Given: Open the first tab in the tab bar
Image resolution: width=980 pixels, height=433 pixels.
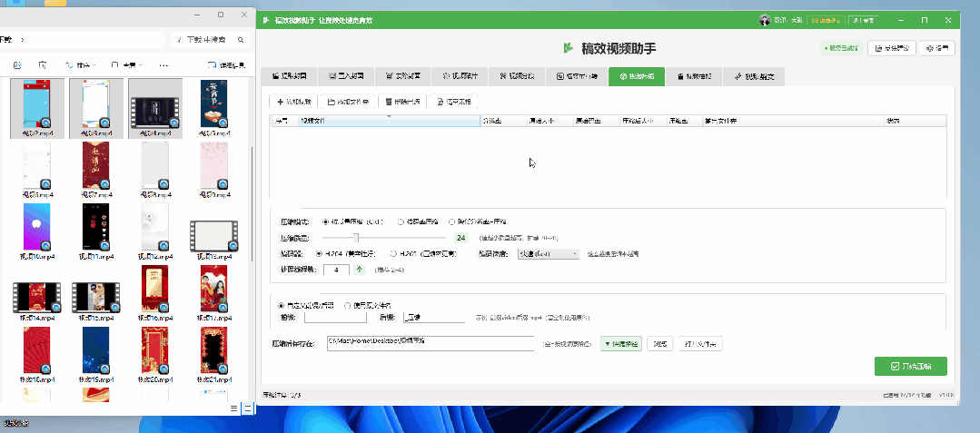Looking at the screenshot, I should click(x=290, y=77).
